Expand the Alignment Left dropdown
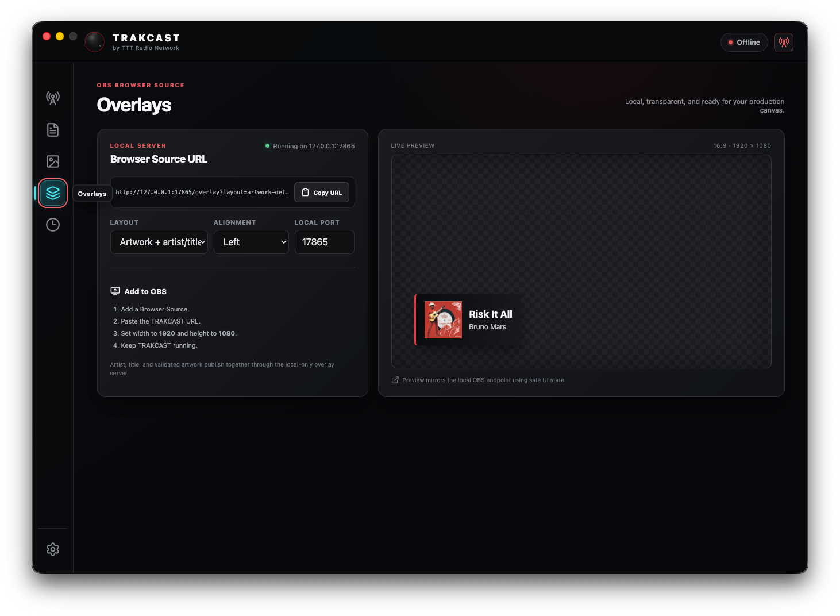Image resolution: width=840 pixels, height=616 pixels. tap(251, 242)
